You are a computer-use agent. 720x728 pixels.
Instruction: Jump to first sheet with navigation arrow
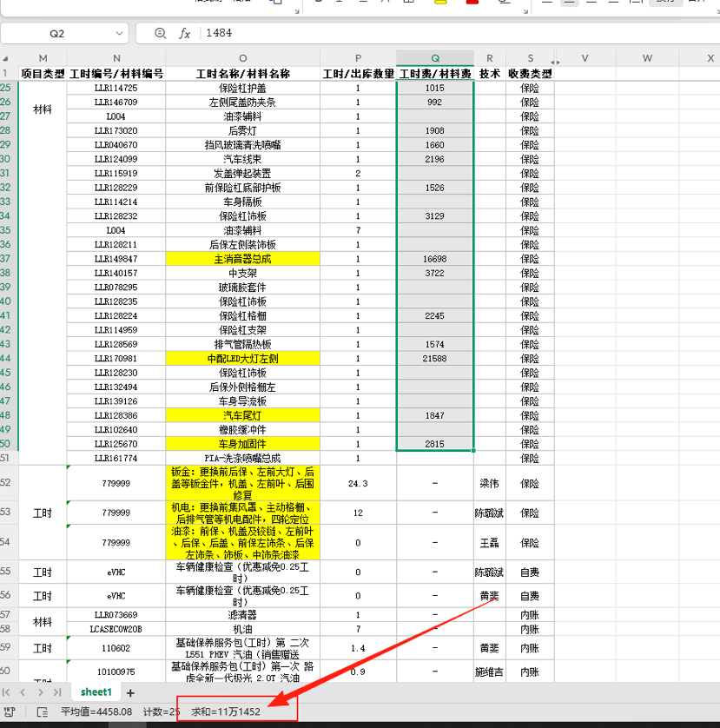tap(8, 692)
